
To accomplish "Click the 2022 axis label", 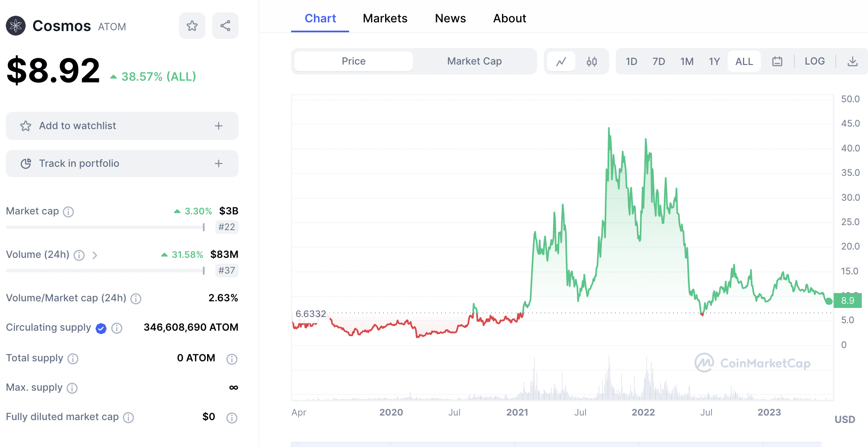I will pos(643,412).
